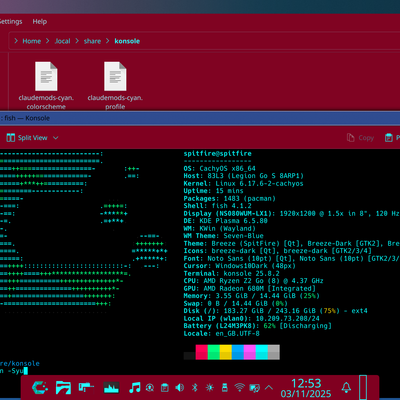Click the show desktop panel button
This screenshot has height=400, width=400.
click(x=363, y=387)
